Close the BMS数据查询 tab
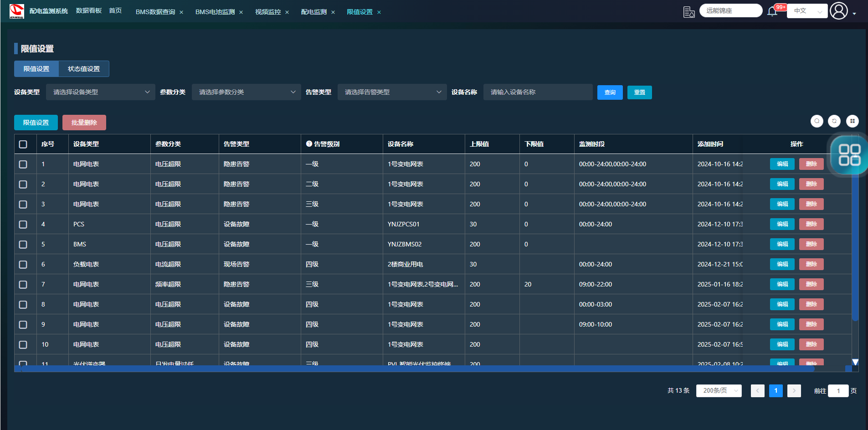Screen dimensions: 868x430 [x=181, y=12]
